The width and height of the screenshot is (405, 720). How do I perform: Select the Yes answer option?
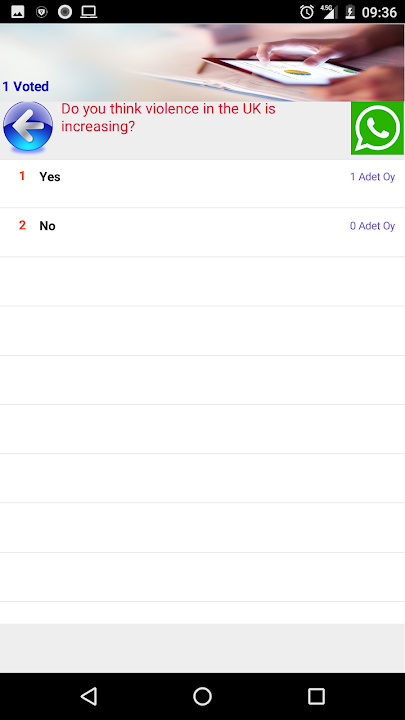click(x=202, y=184)
